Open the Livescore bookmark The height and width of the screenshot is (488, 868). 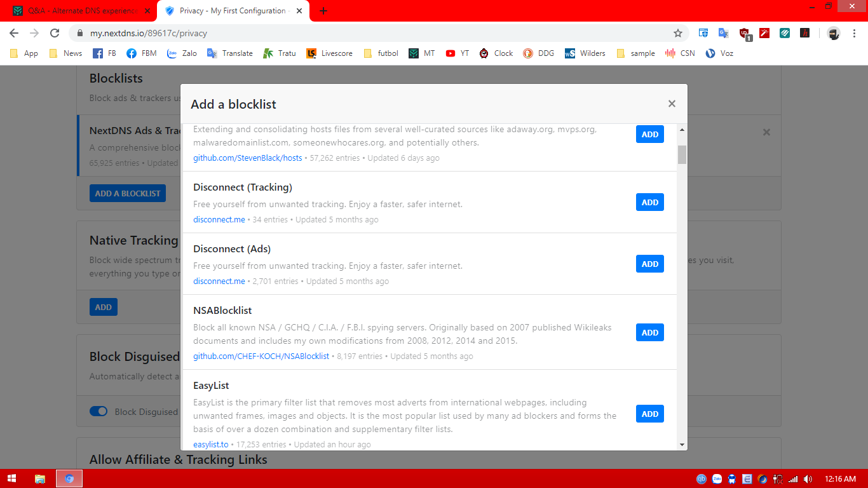pos(329,53)
